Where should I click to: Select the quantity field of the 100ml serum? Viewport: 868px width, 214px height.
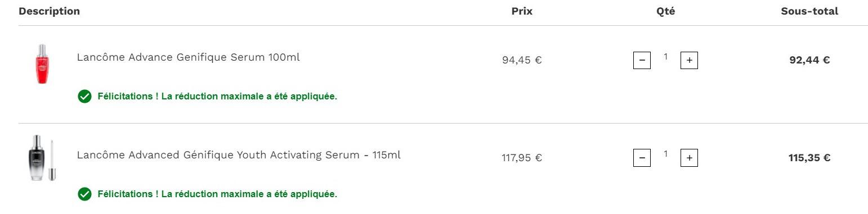coord(665,57)
